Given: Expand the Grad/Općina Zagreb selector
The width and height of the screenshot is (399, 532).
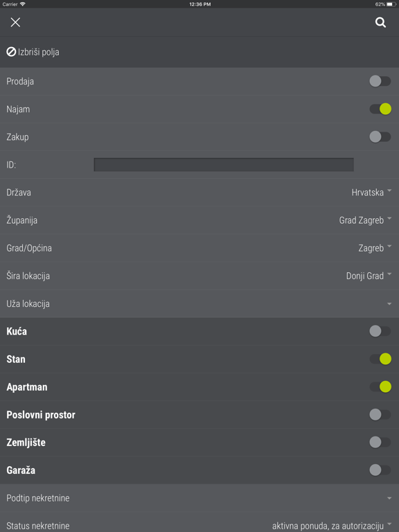Looking at the screenshot, I should 375,248.
